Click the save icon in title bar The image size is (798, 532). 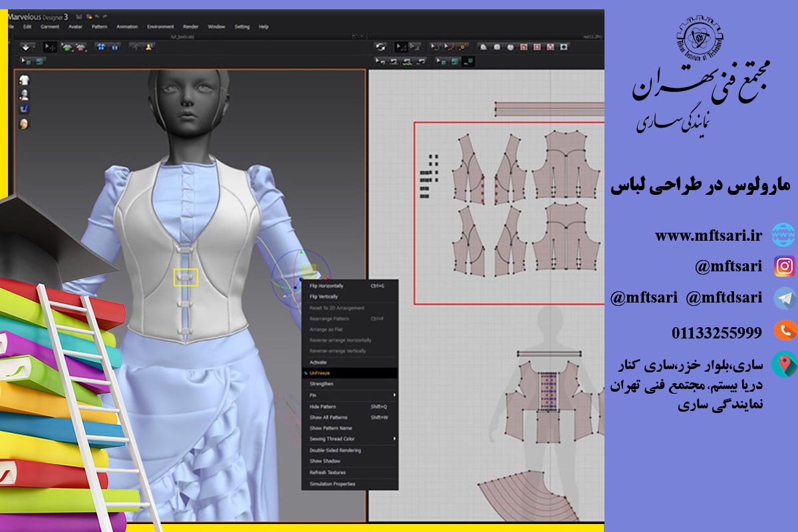(x=79, y=17)
